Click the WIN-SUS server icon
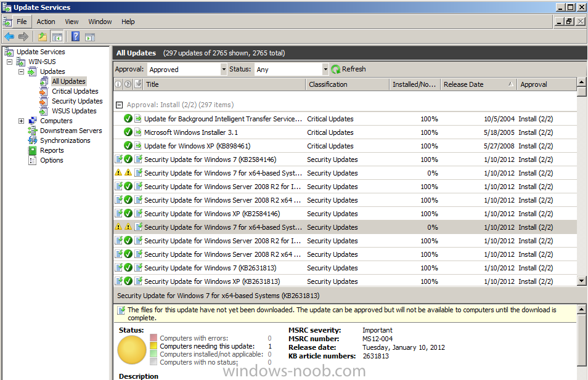The image size is (588, 380). [21, 62]
